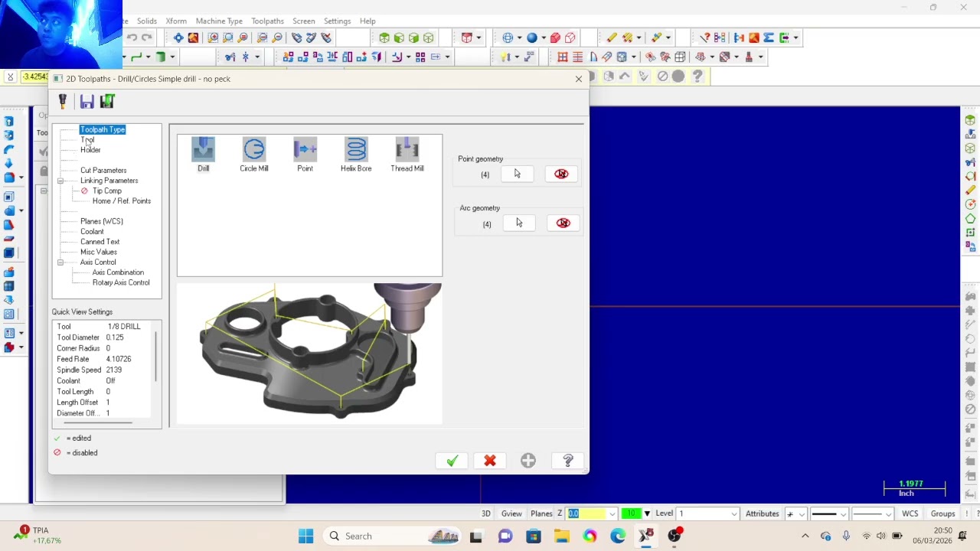The image size is (980, 551).
Task: Cancel dialog with the red X button
Action: [490, 461]
